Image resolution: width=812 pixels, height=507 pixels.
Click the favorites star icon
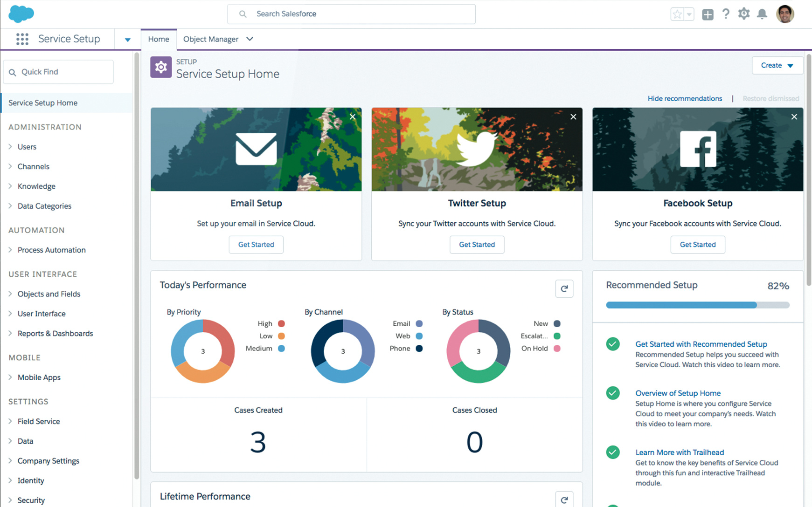pyautogui.click(x=677, y=14)
